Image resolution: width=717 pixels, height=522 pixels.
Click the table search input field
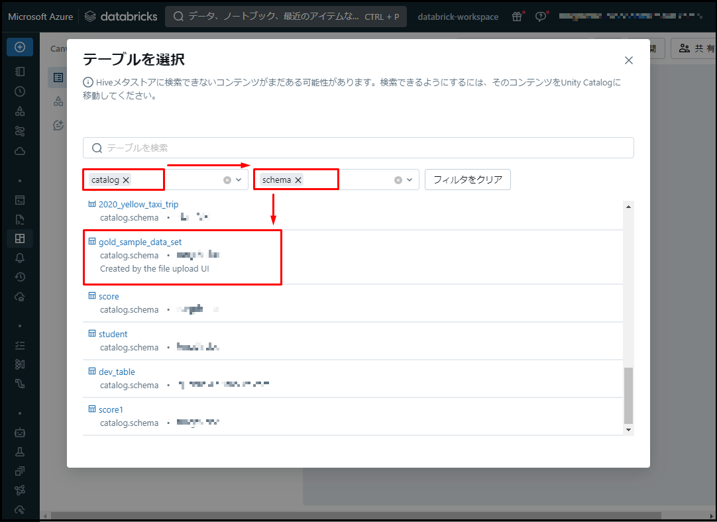pos(358,148)
